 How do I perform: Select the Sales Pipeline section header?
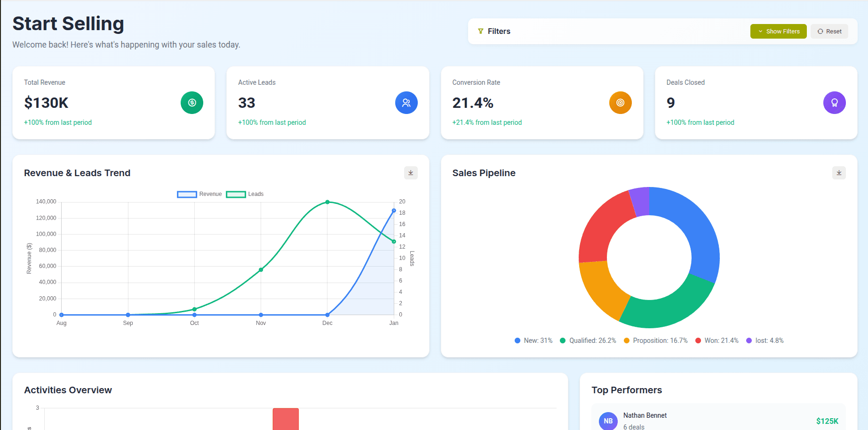(x=484, y=173)
